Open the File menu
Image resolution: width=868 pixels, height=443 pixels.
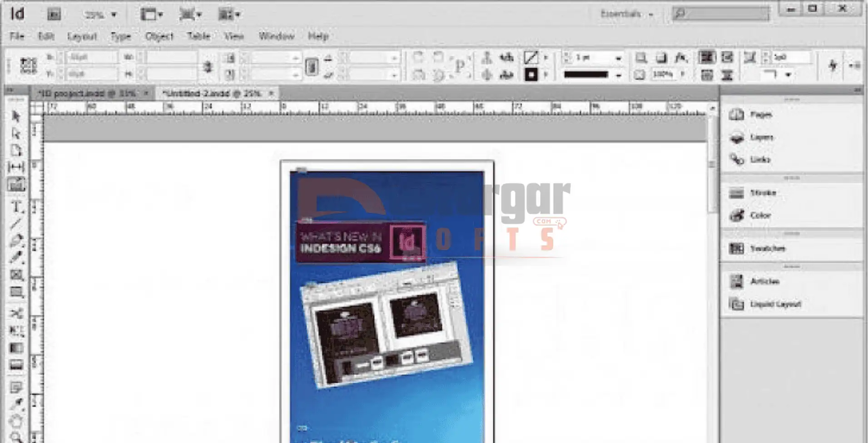pos(17,36)
